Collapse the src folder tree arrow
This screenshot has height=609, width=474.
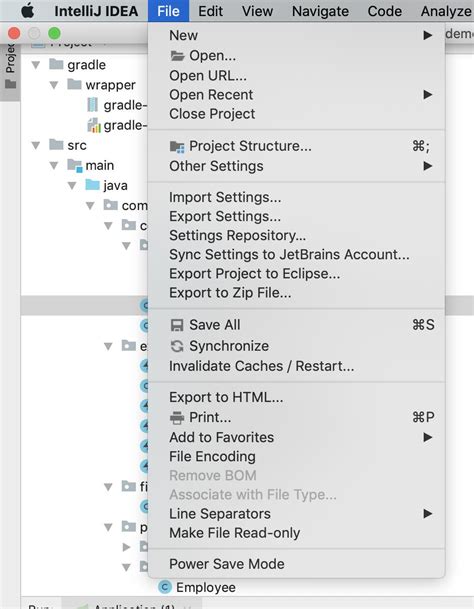click(x=36, y=145)
